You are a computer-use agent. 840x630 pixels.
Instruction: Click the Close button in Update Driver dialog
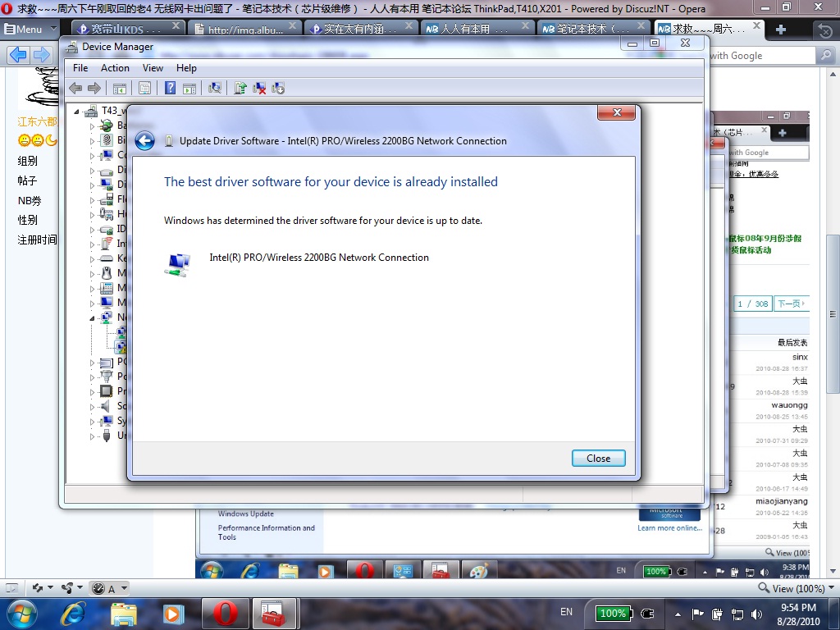(598, 458)
